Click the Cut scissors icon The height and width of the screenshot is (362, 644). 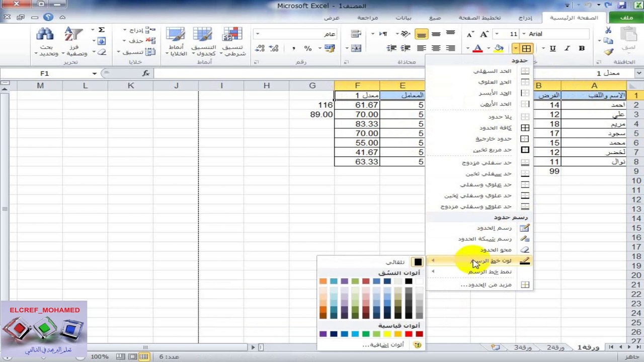point(608,31)
